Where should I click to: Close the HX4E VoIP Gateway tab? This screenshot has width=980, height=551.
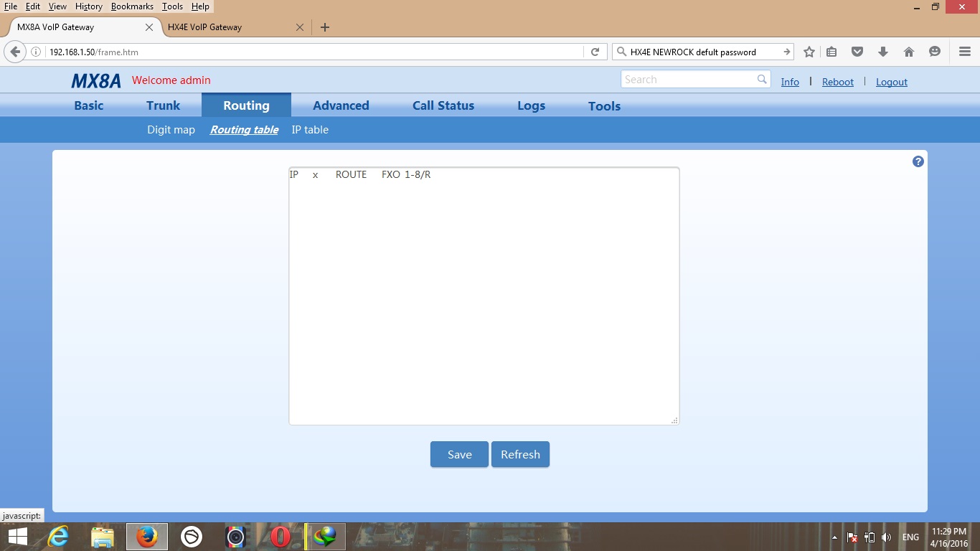300,27
